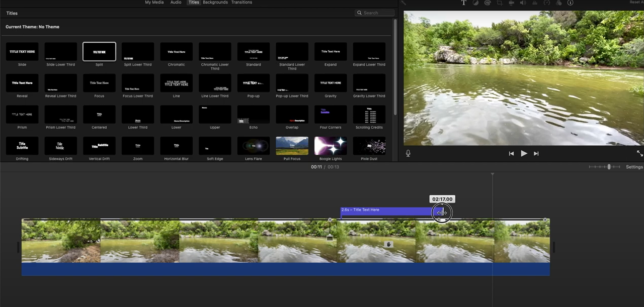Select the Pixie Dust title

369,146
